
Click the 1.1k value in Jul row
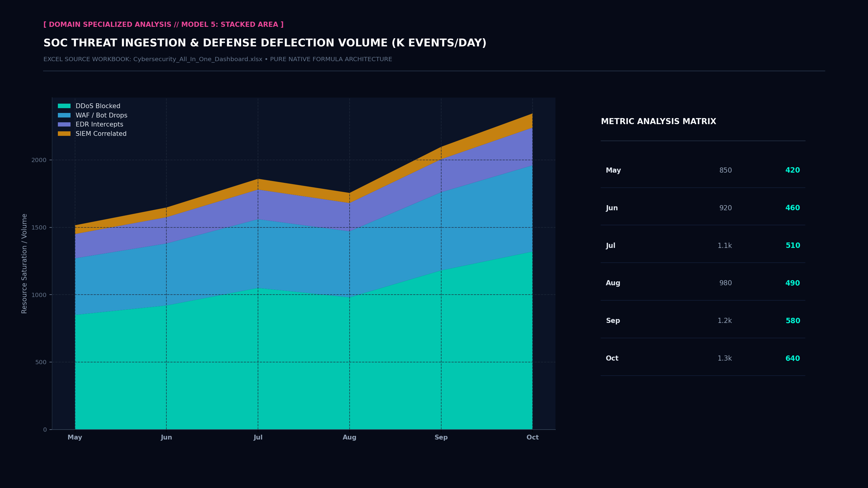pyautogui.click(x=725, y=246)
